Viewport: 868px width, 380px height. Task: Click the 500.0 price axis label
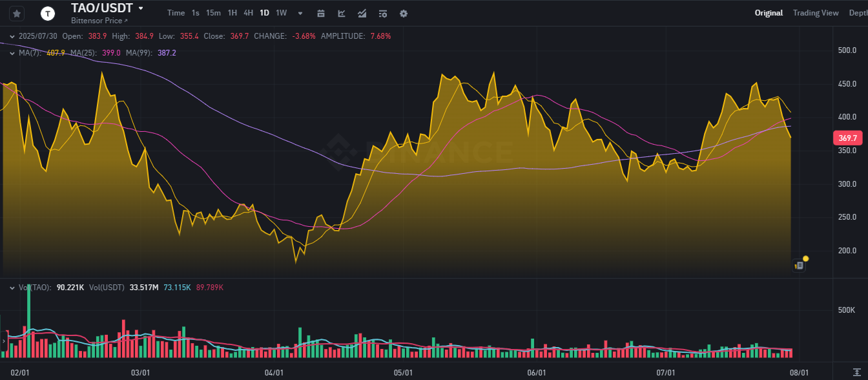847,50
